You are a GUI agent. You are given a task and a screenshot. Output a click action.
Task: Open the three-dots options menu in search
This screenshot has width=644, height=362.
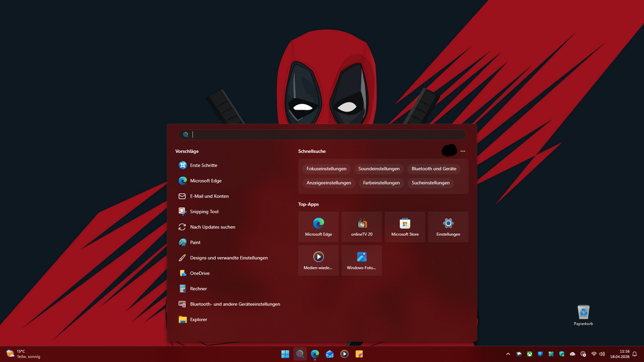(463, 151)
